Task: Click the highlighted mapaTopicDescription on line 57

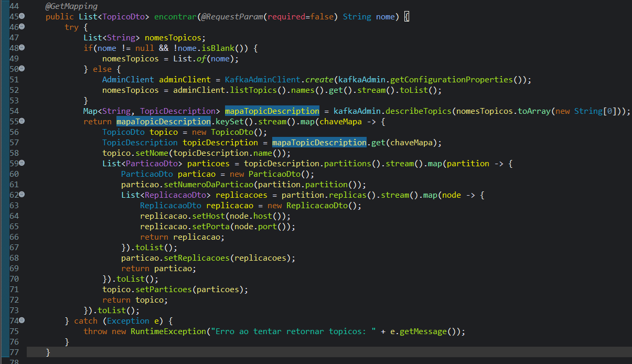Action: [x=319, y=142]
